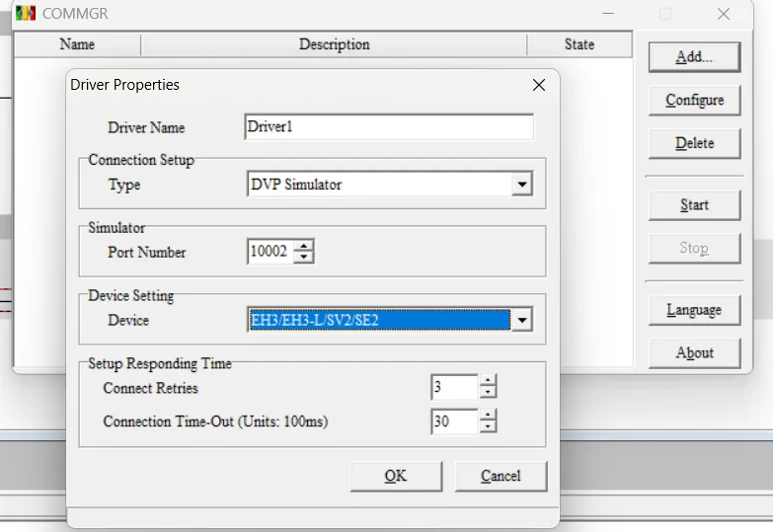The image size is (773, 532).
Task: Increase the Port Number value
Action: (x=304, y=246)
